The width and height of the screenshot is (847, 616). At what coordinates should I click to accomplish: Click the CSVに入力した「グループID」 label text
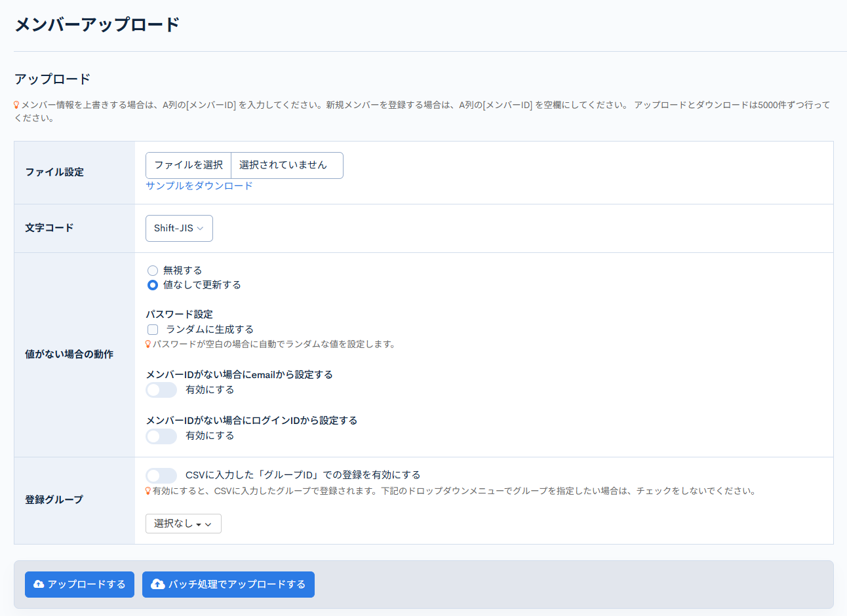[x=303, y=475]
